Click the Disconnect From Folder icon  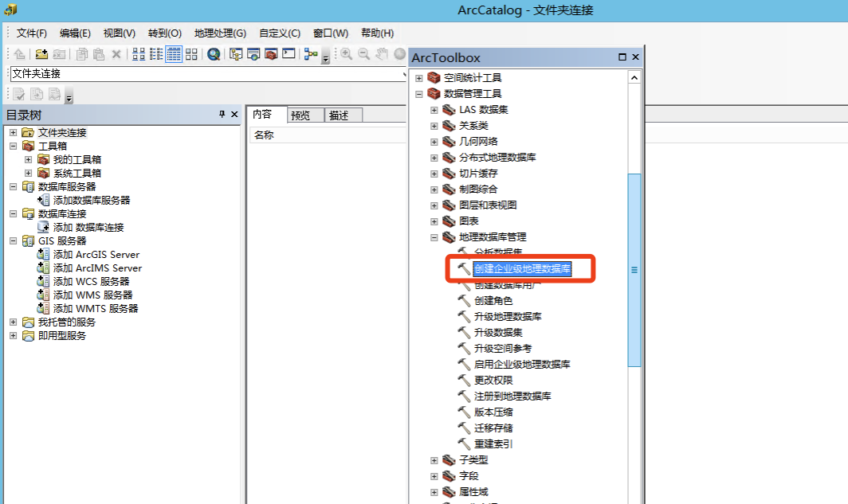tap(59, 54)
